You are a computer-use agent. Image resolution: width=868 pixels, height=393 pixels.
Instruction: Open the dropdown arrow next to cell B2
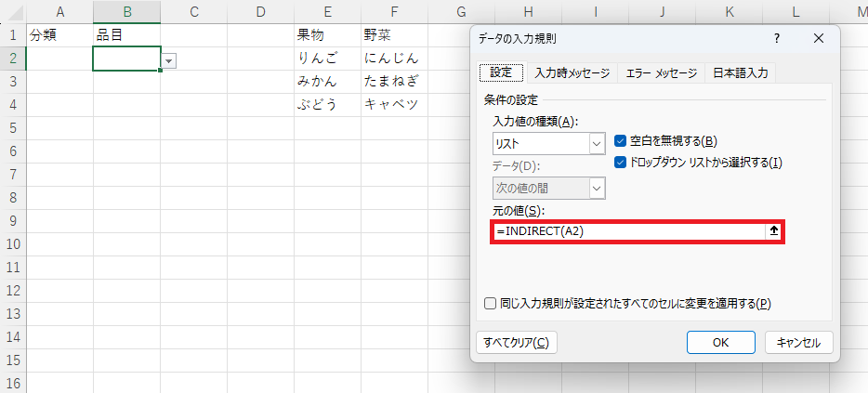[169, 61]
